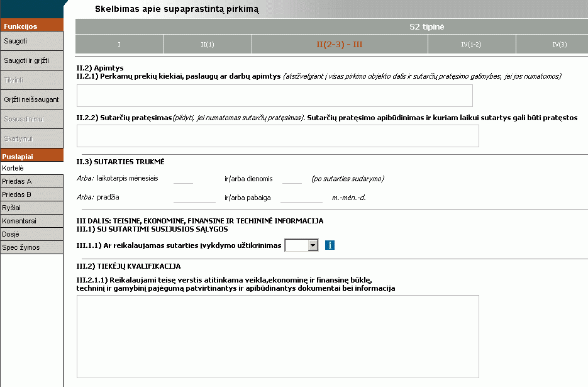Viewport: 588px width, 387px height.
Task: Click the 'm.-mėn.-d.' date format hint
Action: (x=349, y=198)
